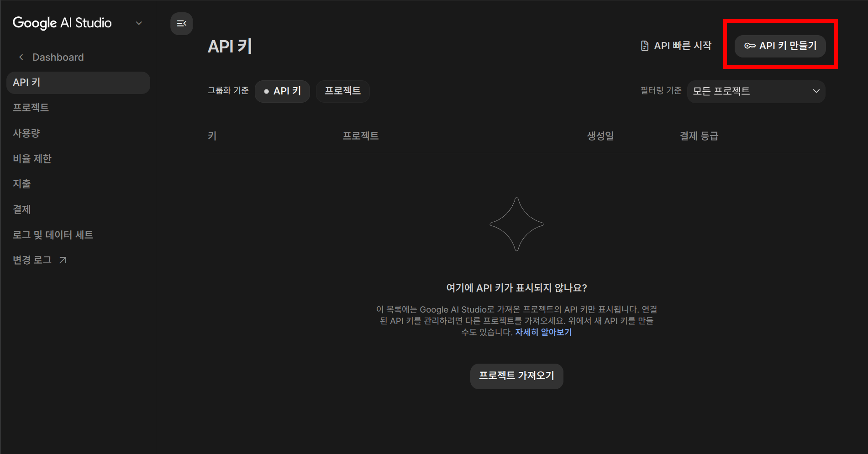Click the 여기에 API 키가 표시되지 않나요? heading

(516, 288)
